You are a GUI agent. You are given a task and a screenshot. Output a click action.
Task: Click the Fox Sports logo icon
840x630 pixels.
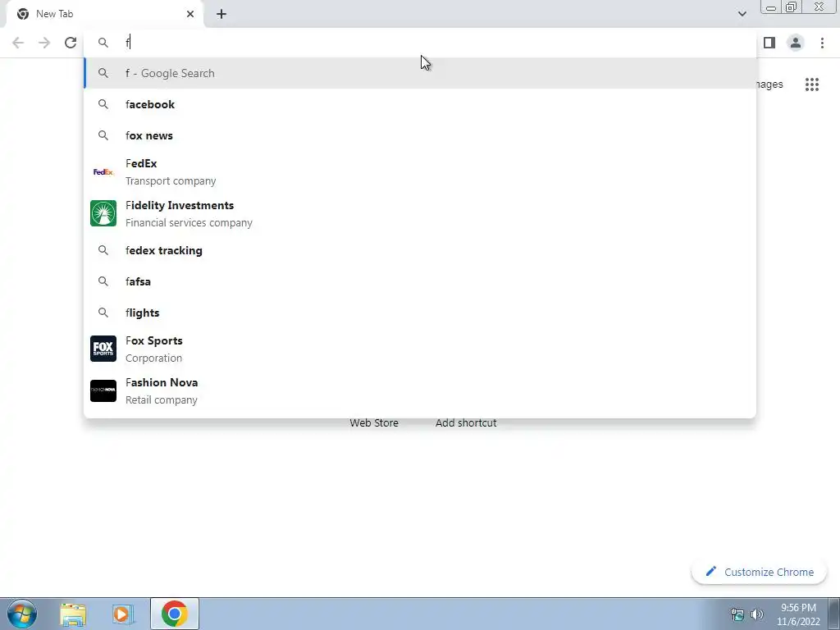103,349
